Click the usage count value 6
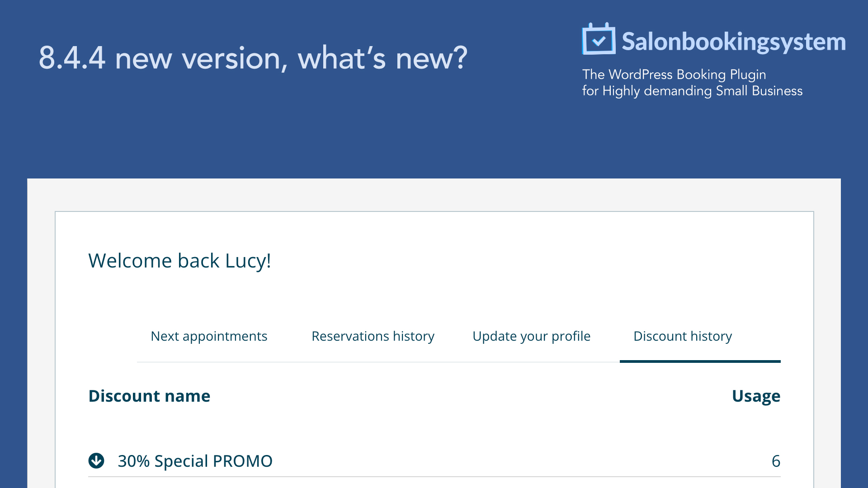 click(776, 461)
